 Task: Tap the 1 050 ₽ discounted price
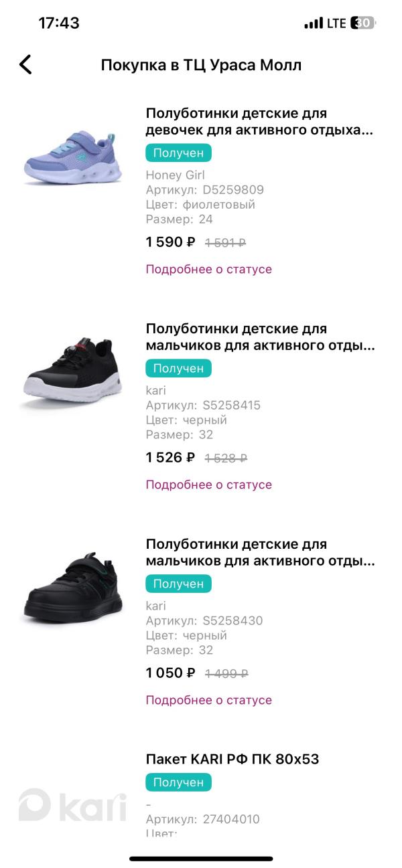pos(170,673)
